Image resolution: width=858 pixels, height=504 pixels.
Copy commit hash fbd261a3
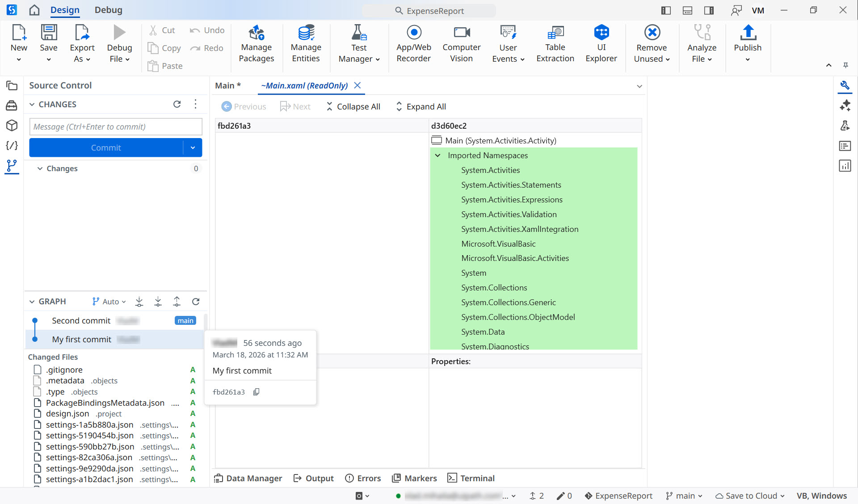tap(257, 392)
